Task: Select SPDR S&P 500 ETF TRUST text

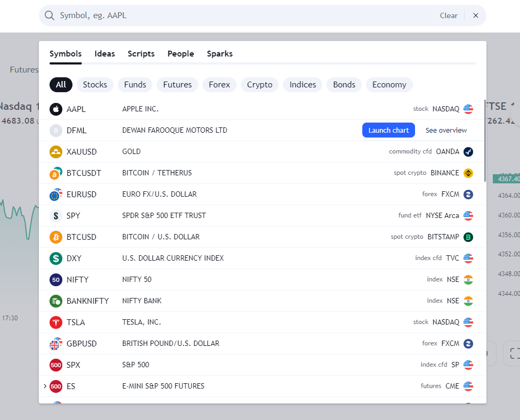Action: 164,216
